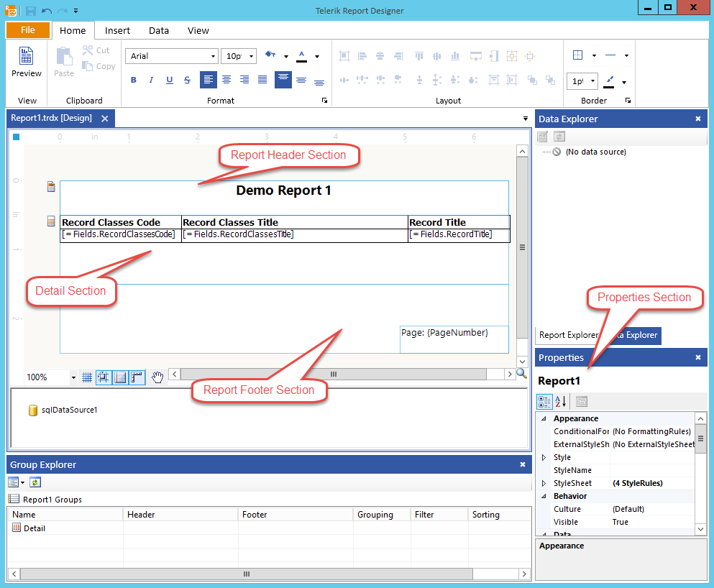Toggle snap to grid button

(104, 377)
